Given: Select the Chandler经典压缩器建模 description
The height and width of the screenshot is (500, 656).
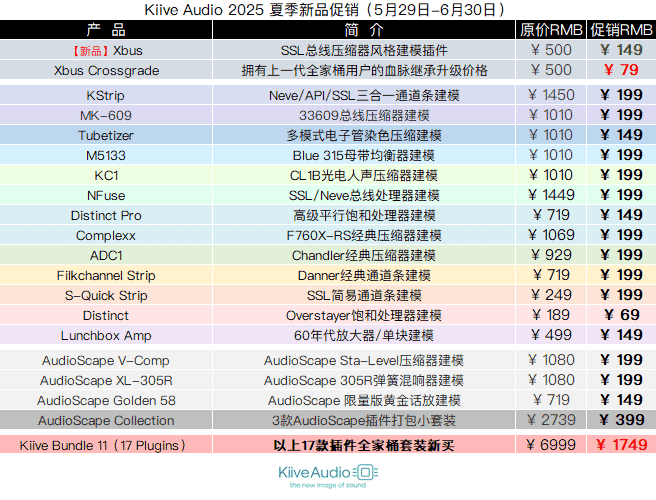Looking at the screenshot, I should click(364, 256).
